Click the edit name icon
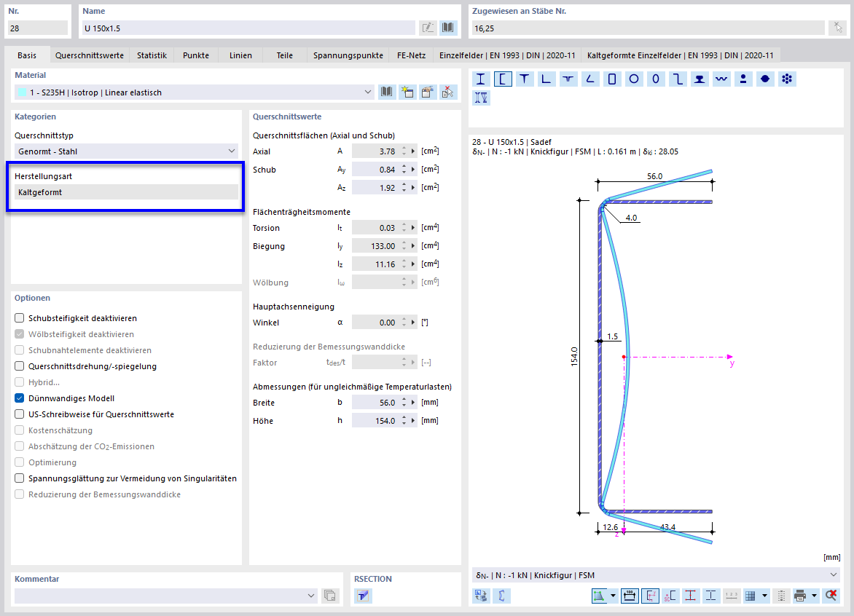The height and width of the screenshot is (616, 854). tap(428, 28)
